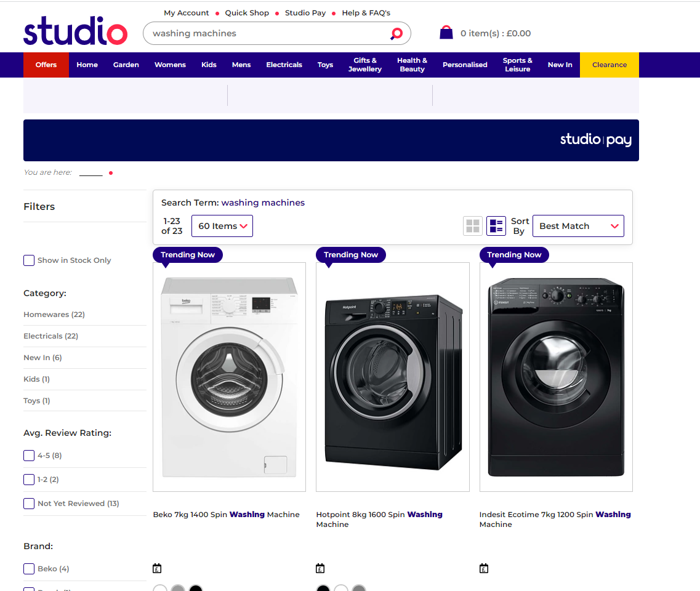Click the payment calendar icon under the Indesit washer
This screenshot has width=700, height=591.
tap(484, 568)
